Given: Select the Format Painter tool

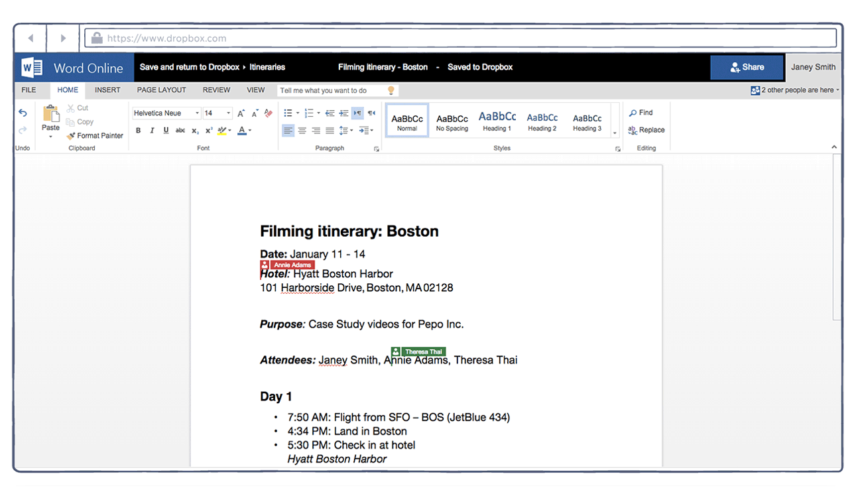Looking at the screenshot, I should [x=95, y=135].
